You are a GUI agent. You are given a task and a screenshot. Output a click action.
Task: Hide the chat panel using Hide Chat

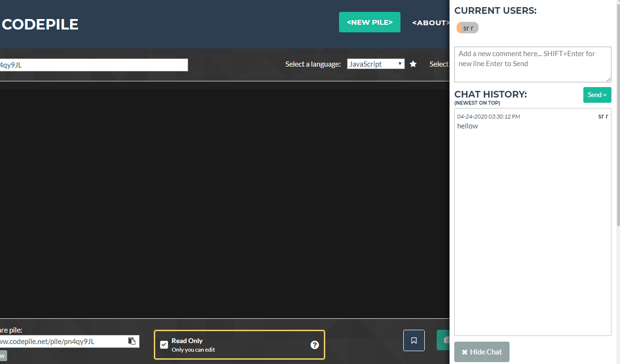tap(482, 352)
